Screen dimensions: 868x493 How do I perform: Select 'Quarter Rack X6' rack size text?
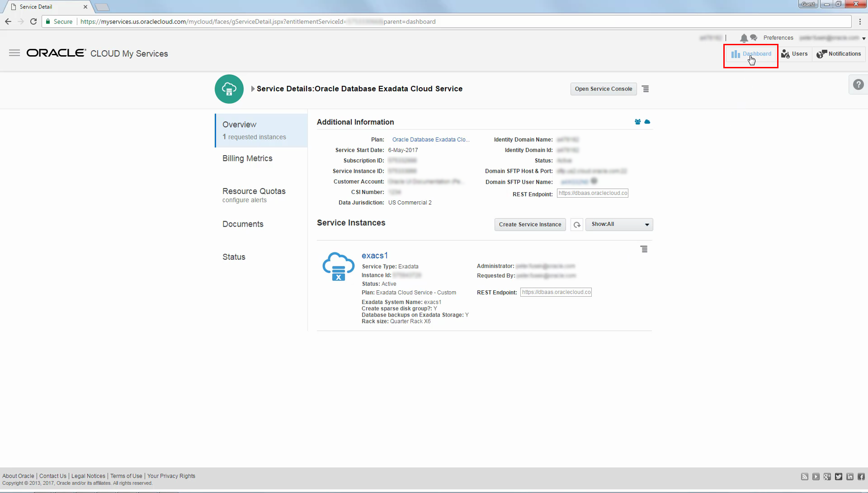[x=410, y=322]
